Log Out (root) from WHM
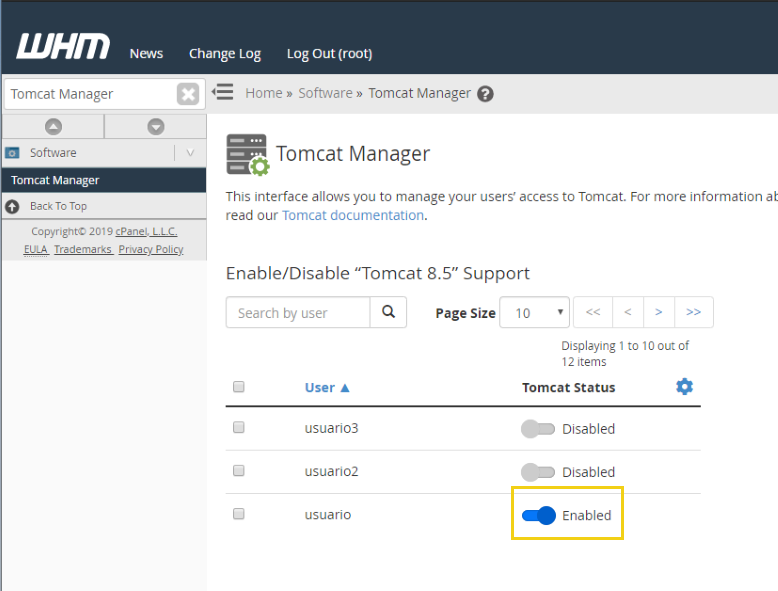778x591 pixels. pyautogui.click(x=329, y=54)
